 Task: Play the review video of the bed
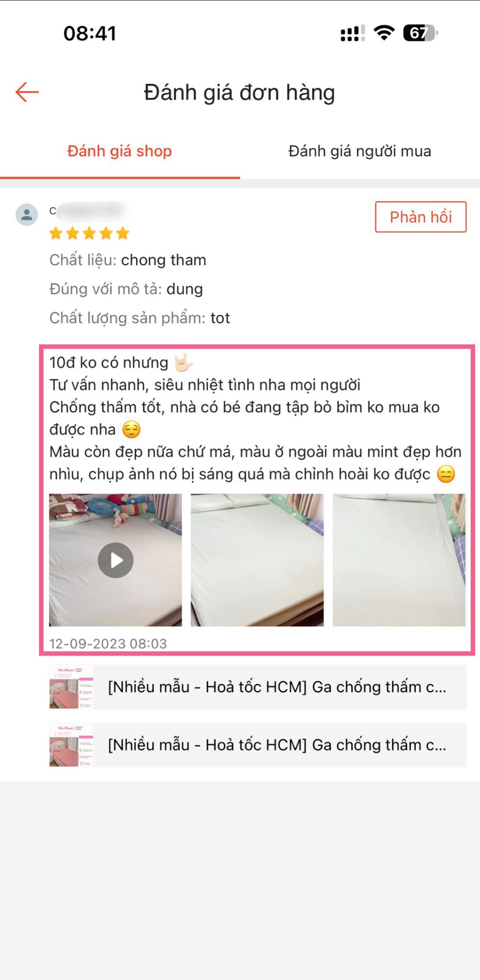[116, 560]
